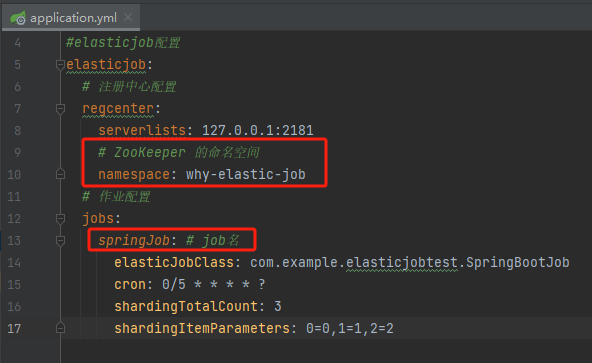Click the Spring leaf file icon
Viewport: 592px width, 363px height.
point(18,18)
